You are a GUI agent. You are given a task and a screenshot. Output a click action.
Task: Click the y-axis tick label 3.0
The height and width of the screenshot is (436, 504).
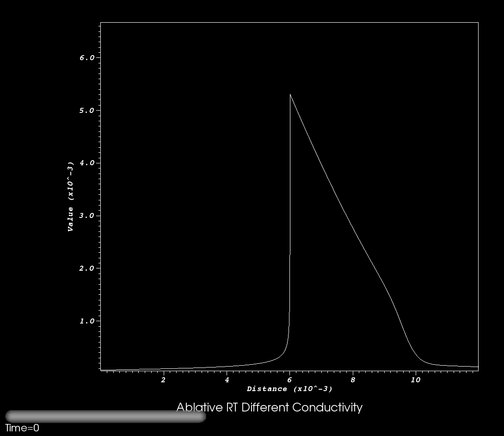coord(87,216)
